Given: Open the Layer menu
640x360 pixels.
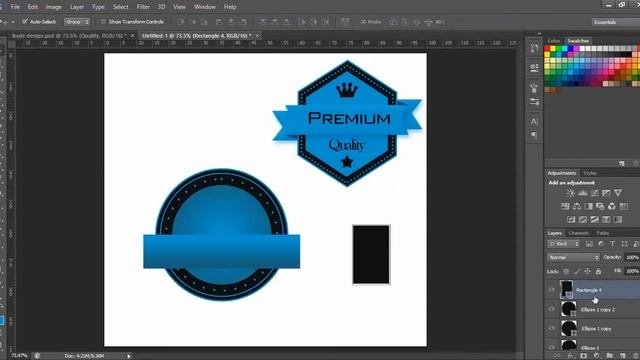Looking at the screenshot, I should pyautogui.click(x=77, y=7).
